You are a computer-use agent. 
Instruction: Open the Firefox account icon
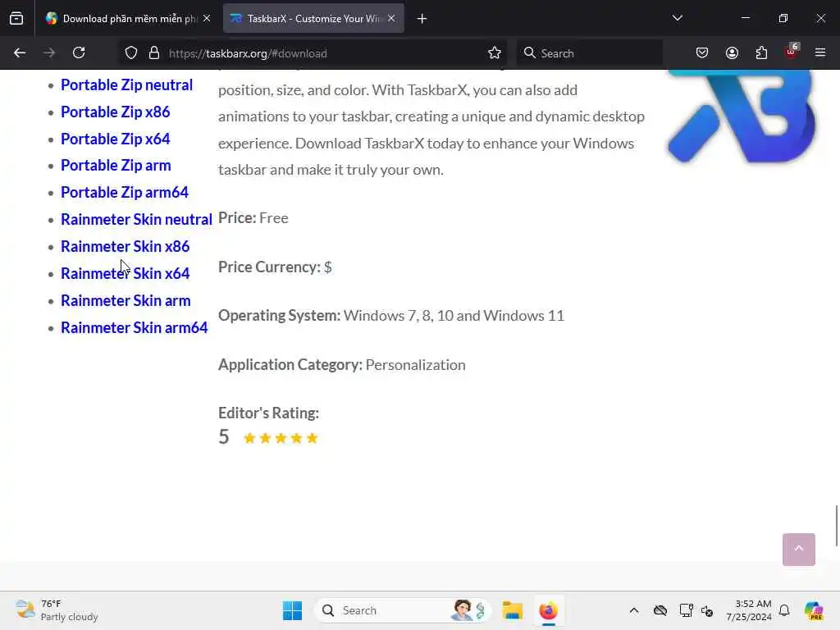click(x=732, y=53)
